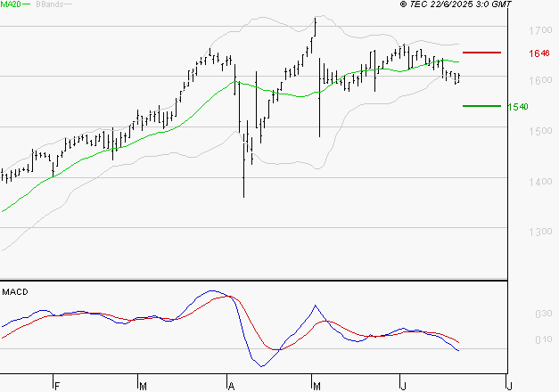Click the J month label before chart end
Viewport: 559px width, 392px height.
pyautogui.click(x=404, y=387)
